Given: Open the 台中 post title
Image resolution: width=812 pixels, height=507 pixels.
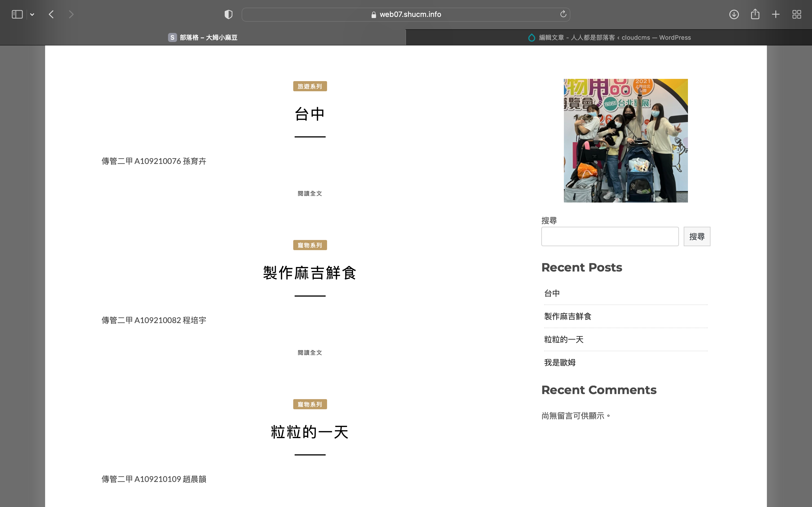Looking at the screenshot, I should (x=310, y=114).
